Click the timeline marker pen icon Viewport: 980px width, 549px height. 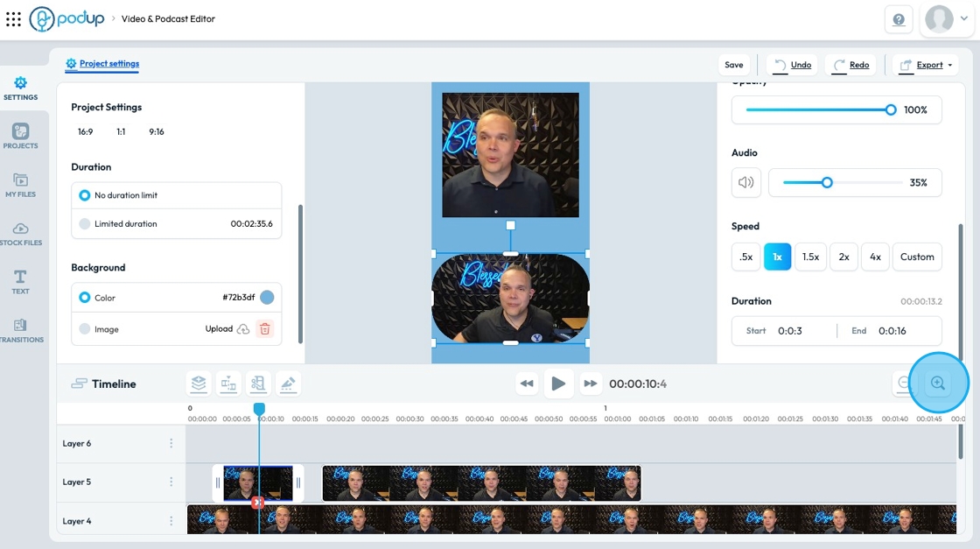[288, 384]
